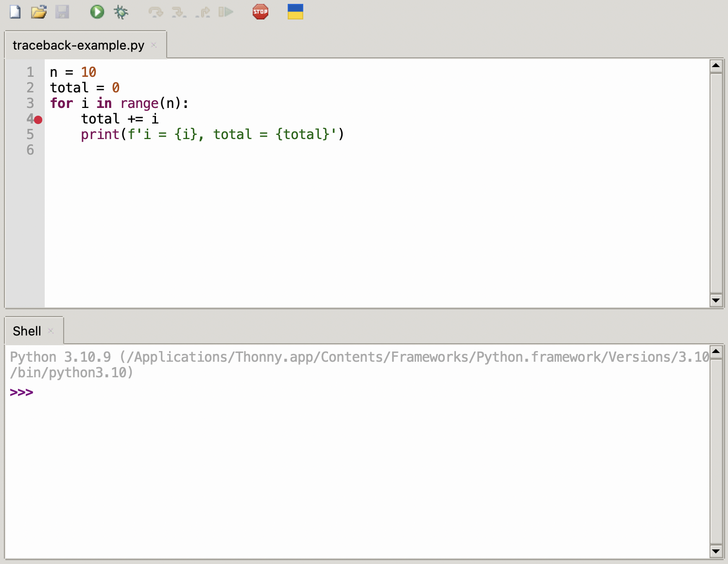Image resolution: width=728 pixels, height=564 pixels.
Task: Start debugging with the bug icon
Action: click(x=121, y=12)
